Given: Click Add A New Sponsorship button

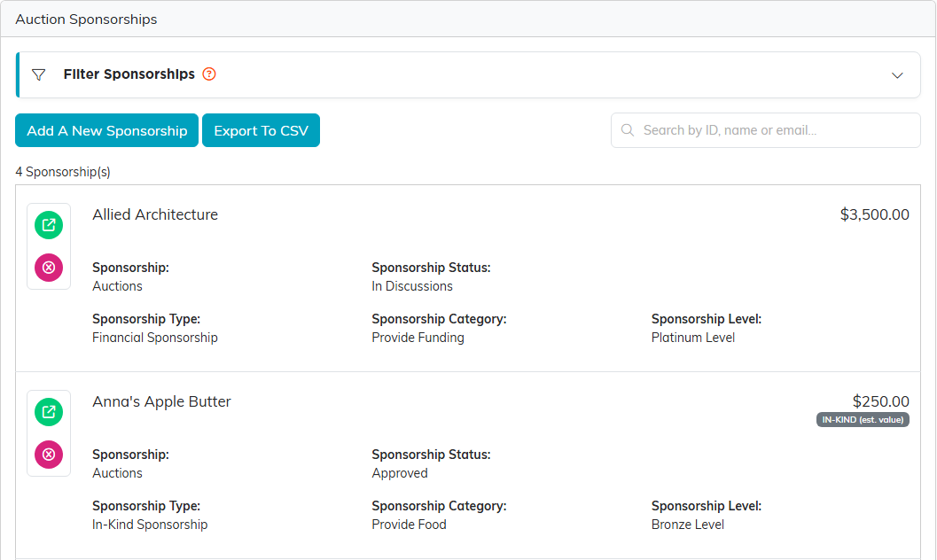Looking at the screenshot, I should click(x=107, y=130).
